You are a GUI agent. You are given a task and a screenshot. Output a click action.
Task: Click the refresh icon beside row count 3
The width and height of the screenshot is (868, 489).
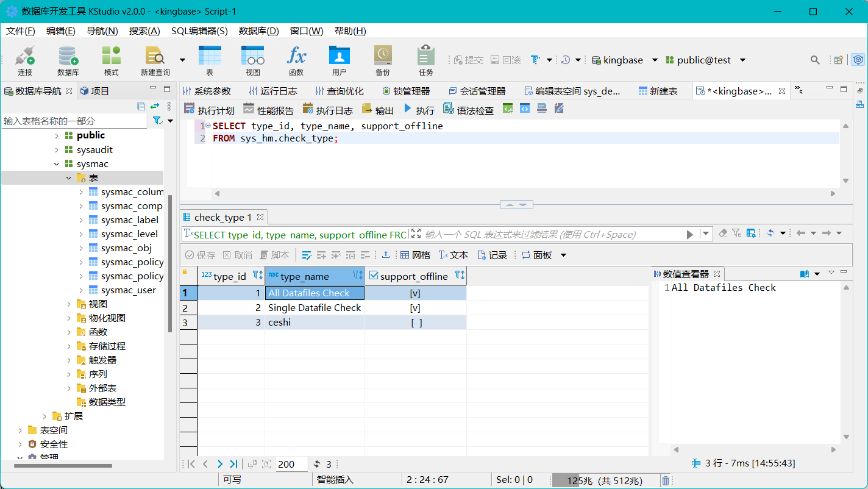[x=317, y=464]
